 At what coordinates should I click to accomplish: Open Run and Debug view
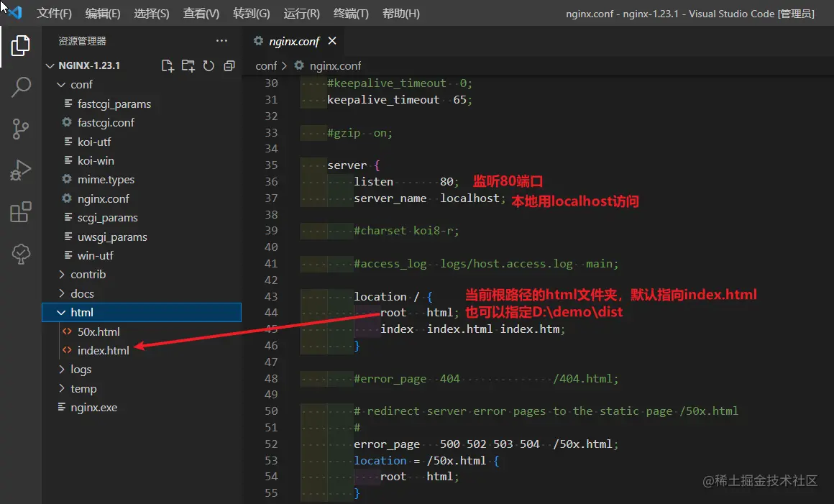[20, 170]
